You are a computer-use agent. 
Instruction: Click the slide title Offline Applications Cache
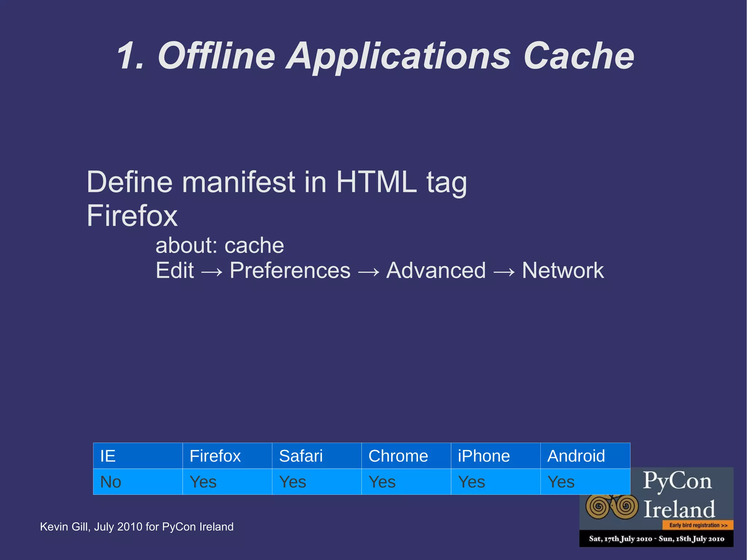pyautogui.click(x=375, y=56)
